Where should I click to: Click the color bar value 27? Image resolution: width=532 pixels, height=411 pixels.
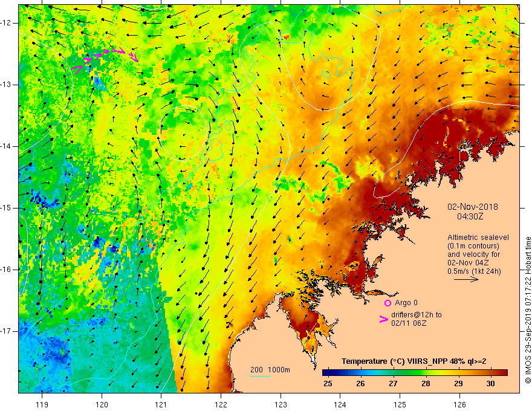pyautogui.click(x=393, y=384)
